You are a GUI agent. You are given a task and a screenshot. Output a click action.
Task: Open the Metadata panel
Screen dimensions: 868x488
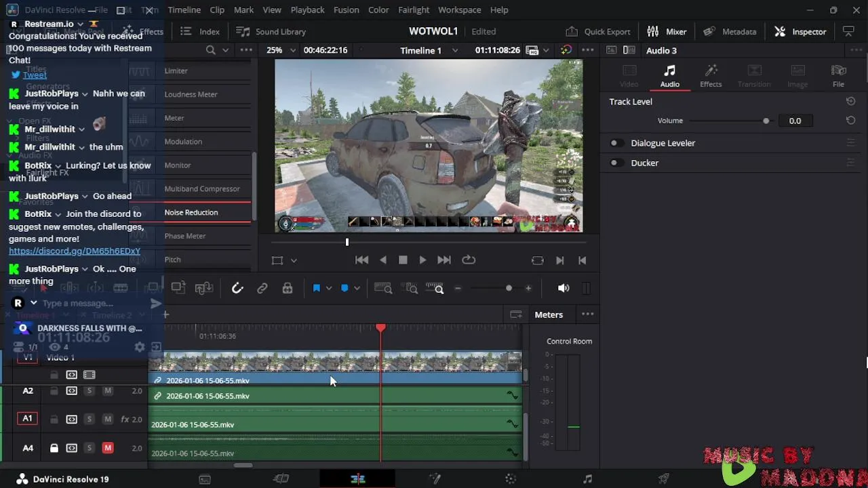click(730, 31)
